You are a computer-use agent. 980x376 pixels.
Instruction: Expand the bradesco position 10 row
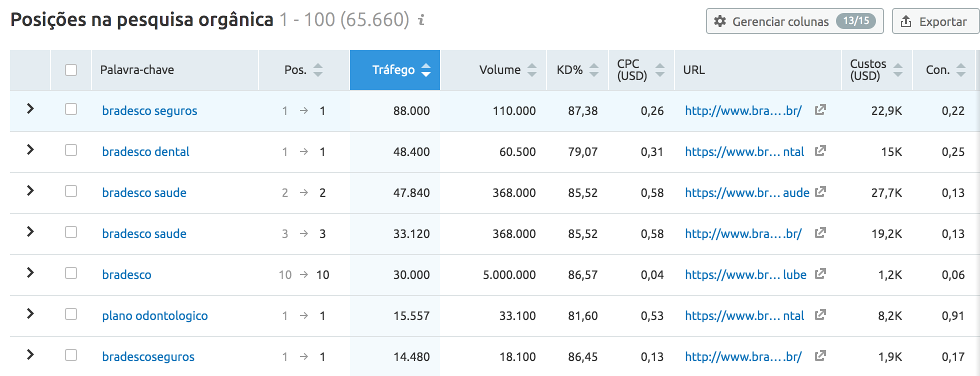(30, 272)
